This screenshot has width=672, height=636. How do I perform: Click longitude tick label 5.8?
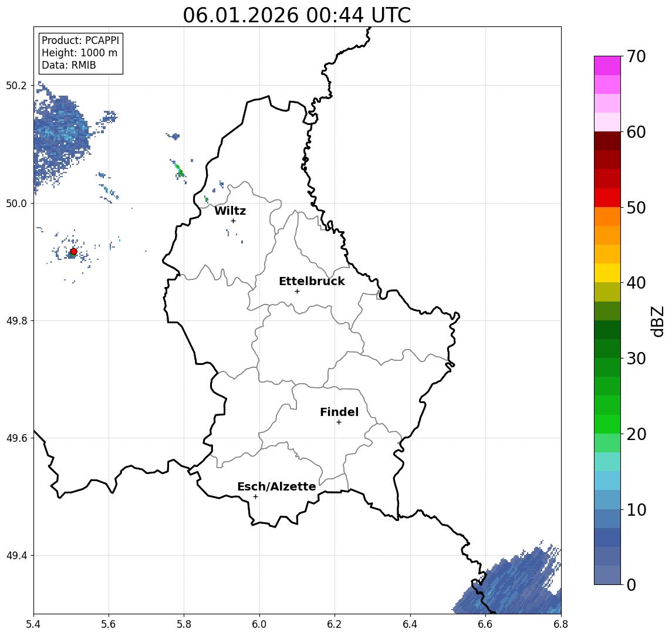pos(184,624)
